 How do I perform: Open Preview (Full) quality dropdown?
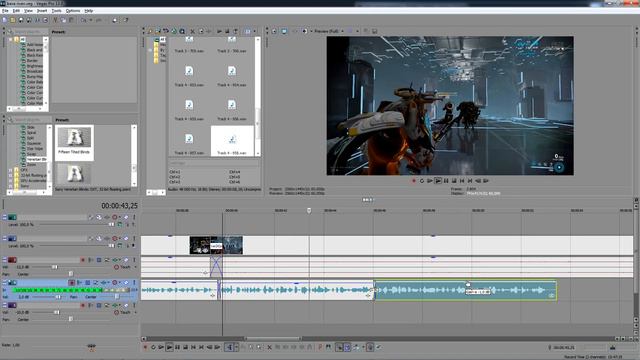342,31
